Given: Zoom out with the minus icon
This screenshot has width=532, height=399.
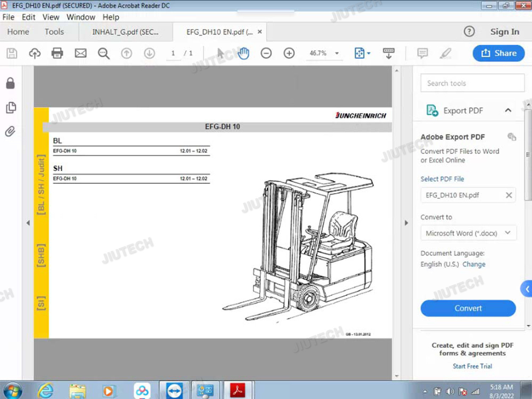Looking at the screenshot, I should (x=266, y=53).
